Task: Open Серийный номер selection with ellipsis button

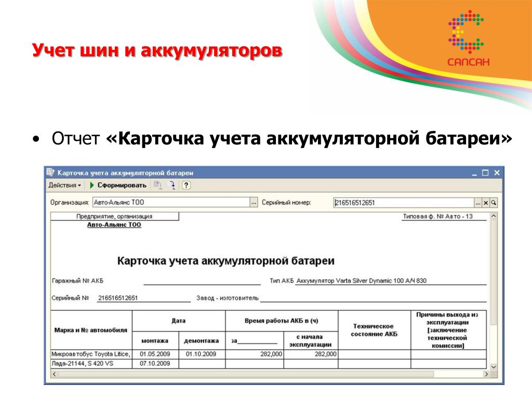Action: [477, 203]
